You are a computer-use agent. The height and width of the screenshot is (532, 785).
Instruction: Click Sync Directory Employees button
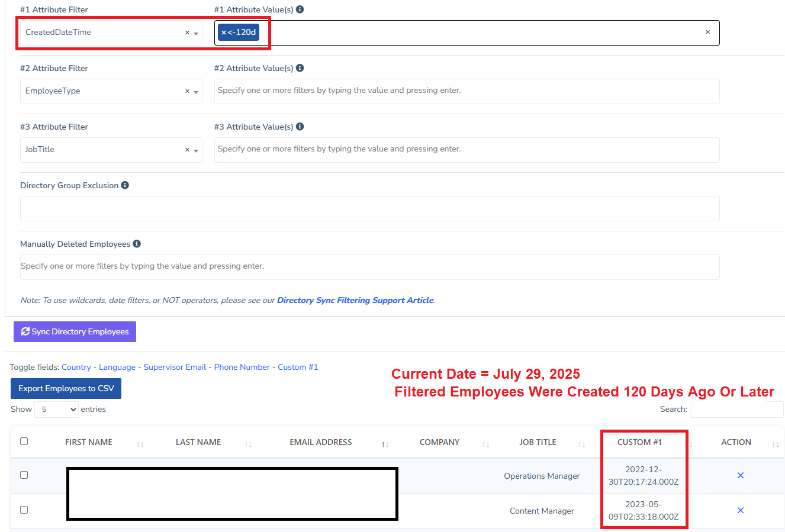pos(75,332)
